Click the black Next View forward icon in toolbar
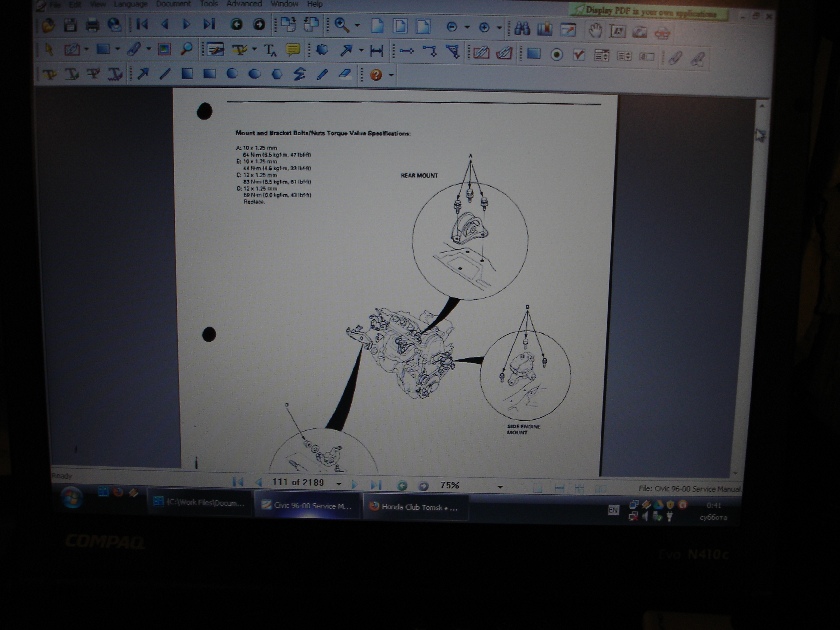The height and width of the screenshot is (630, 840). click(x=259, y=25)
